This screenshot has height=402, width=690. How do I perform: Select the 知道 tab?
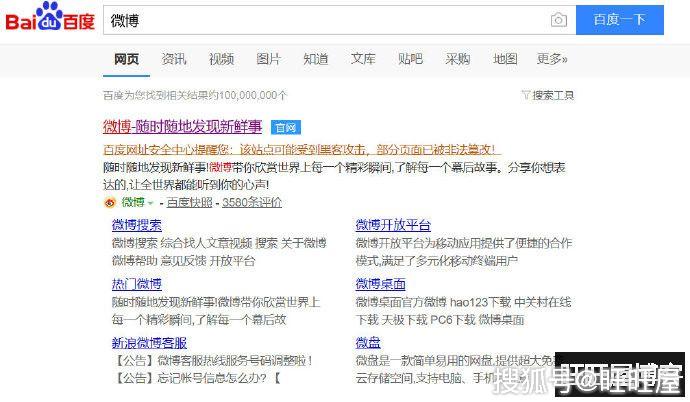coord(315,59)
